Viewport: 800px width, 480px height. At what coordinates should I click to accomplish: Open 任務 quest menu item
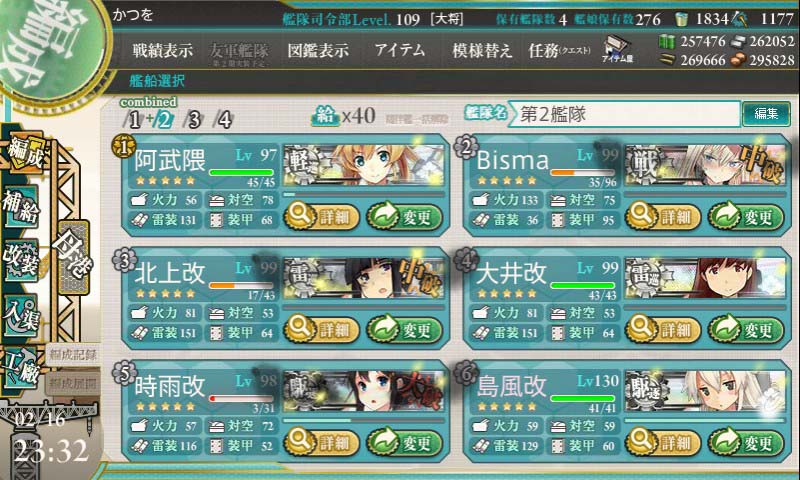[x=560, y=50]
